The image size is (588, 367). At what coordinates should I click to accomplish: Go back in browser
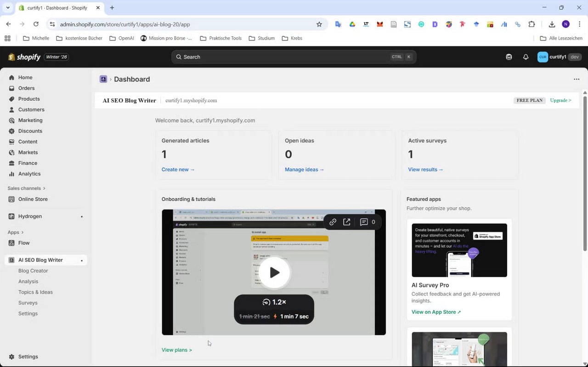pyautogui.click(x=8, y=24)
